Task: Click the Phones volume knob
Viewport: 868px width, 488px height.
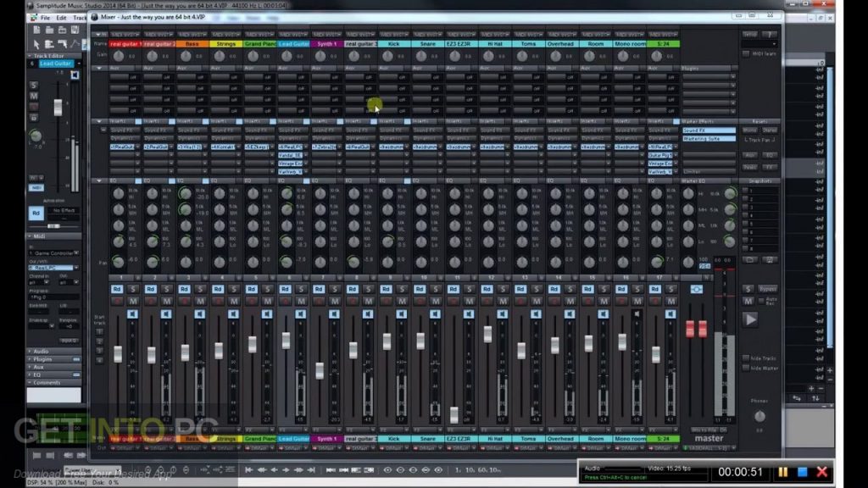Action: [x=759, y=416]
